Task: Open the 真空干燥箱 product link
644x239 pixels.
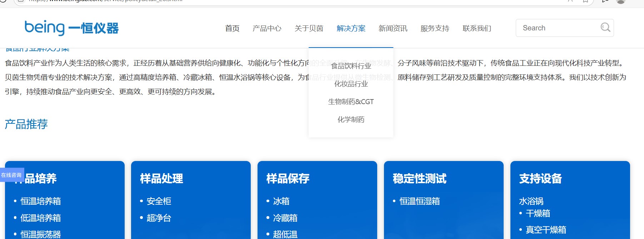Action: (546, 230)
